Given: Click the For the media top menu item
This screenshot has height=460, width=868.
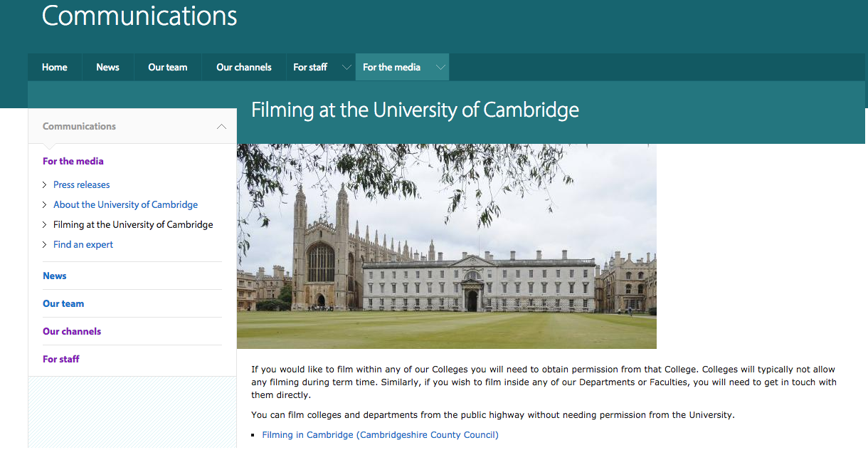Looking at the screenshot, I should coord(391,68).
